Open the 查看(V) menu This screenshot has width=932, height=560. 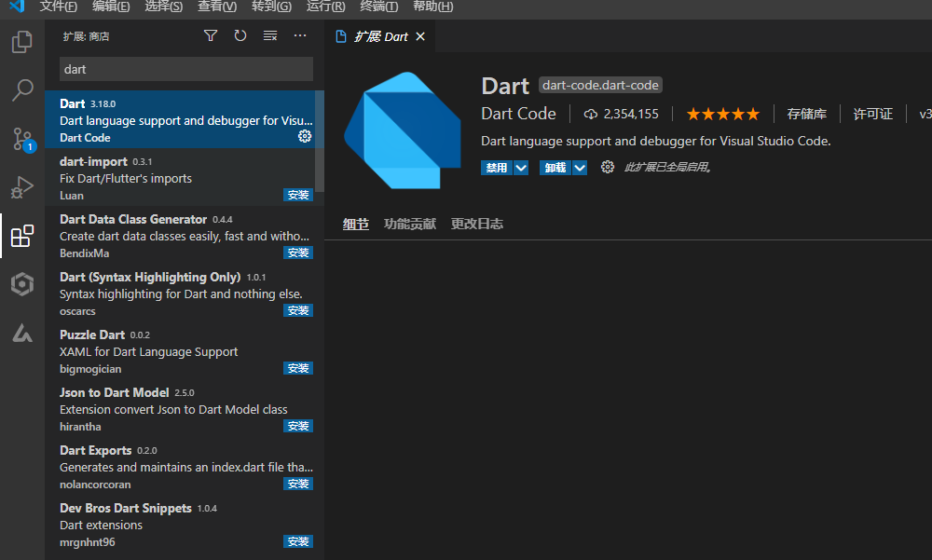click(x=217, y=7)
